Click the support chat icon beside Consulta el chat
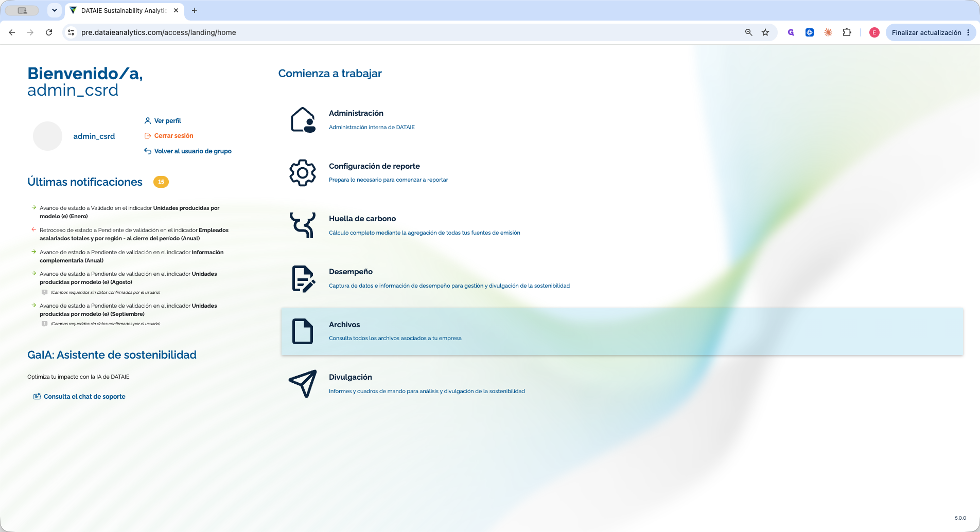Screen dimensions: 980x532 37,397
